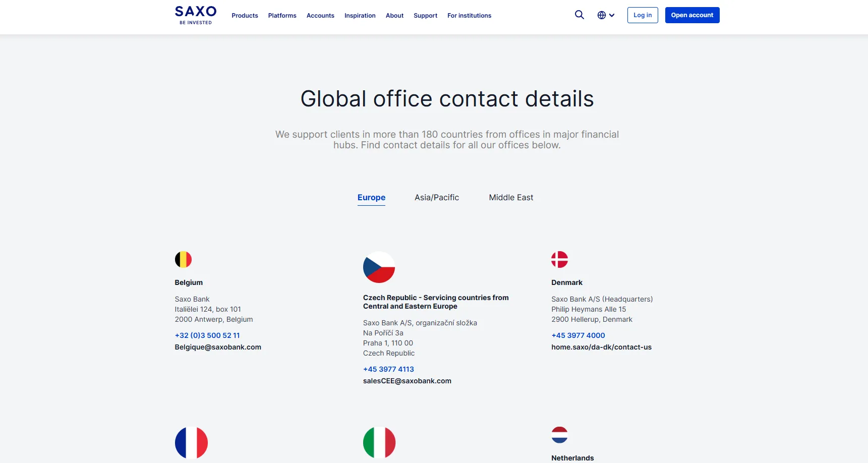
Task: Open the Accounts menu
Action: (320, 16)
